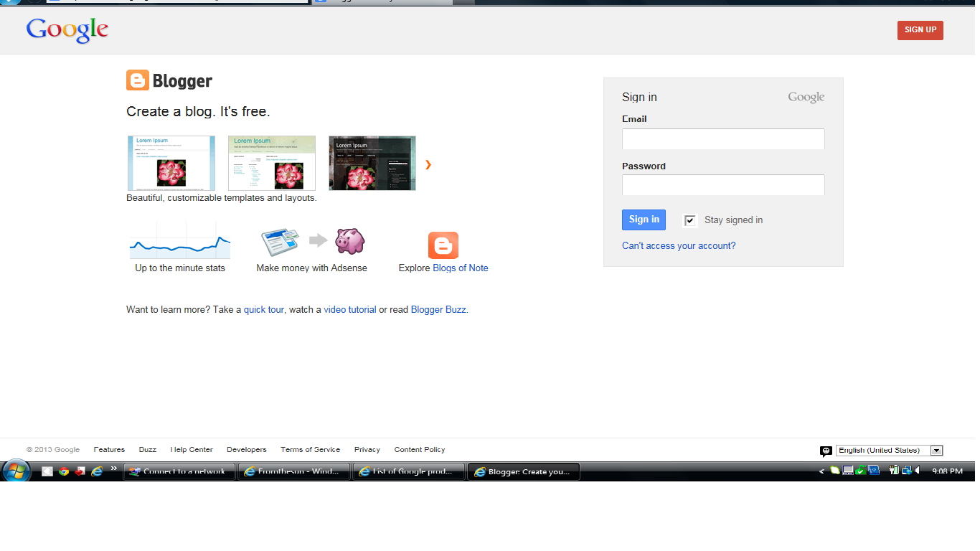This screenshot has height=551, width=980.
Task: Open the Developers footer link
Action: pyautogui.click(x=247, y=450)
